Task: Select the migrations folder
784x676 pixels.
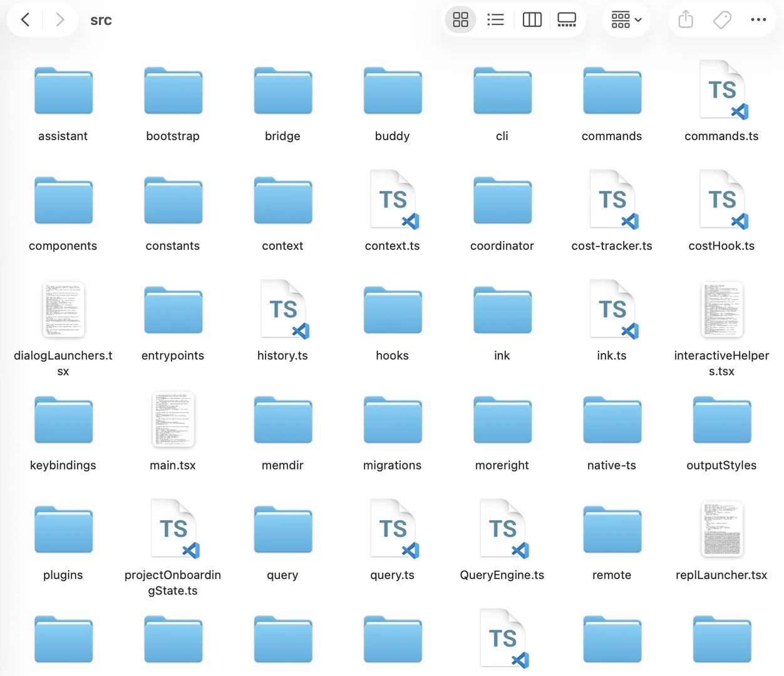Action: (393, 419)
